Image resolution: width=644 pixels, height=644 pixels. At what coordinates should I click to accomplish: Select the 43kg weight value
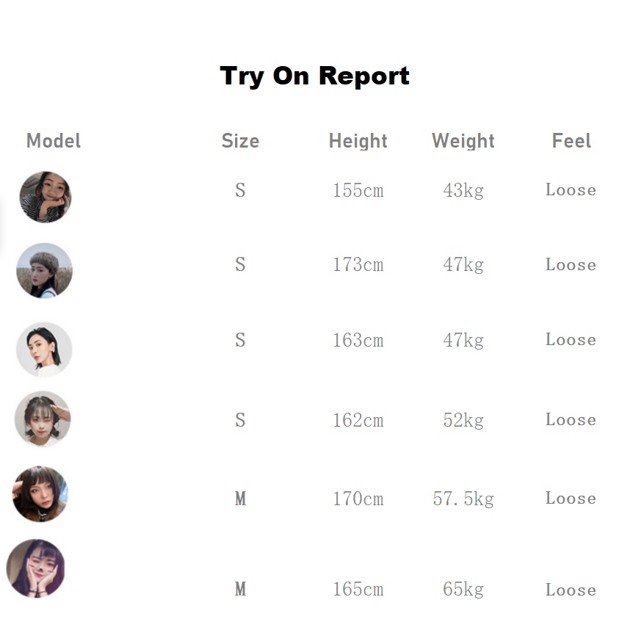pos(463,191)
